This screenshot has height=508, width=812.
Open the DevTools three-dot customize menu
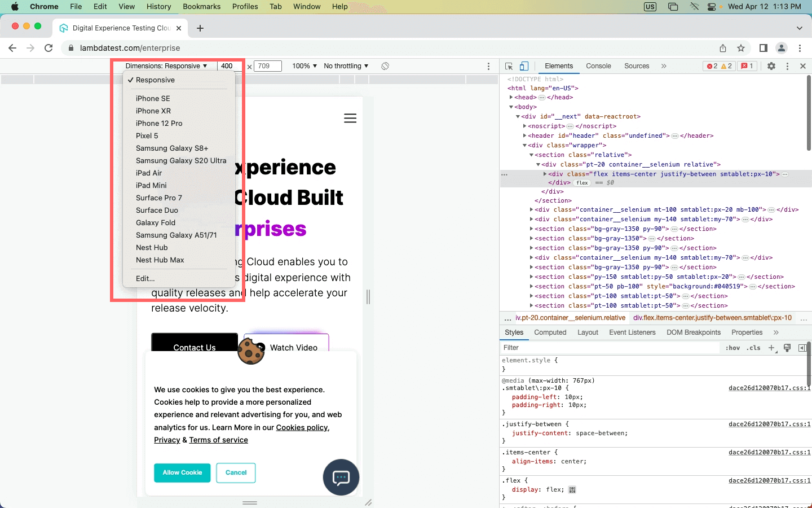(788, 66)
